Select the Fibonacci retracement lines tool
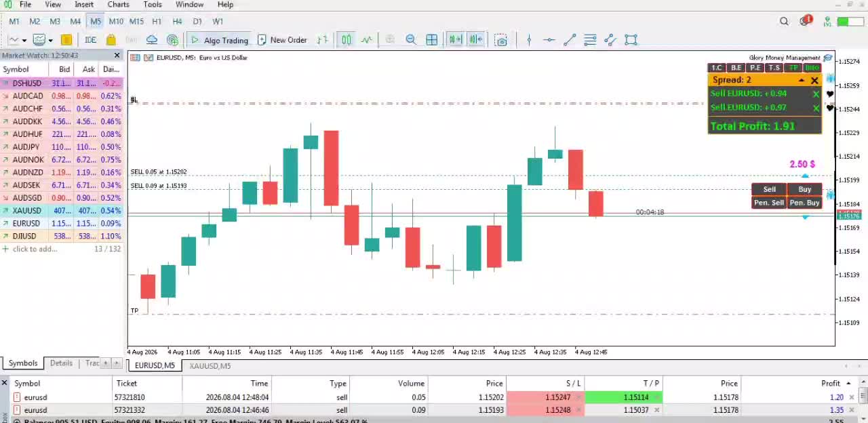868x423 pixels. 590,40
